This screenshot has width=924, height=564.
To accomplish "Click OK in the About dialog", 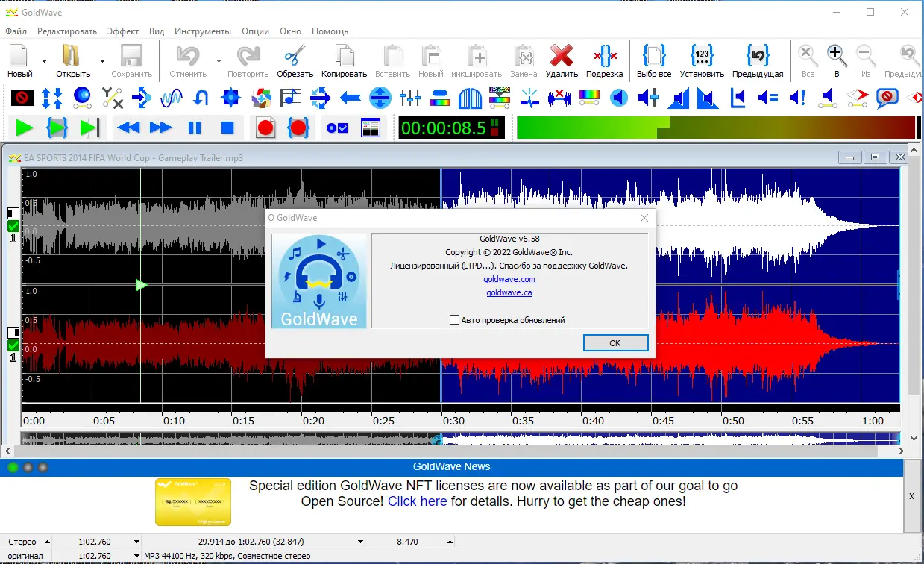I will point(615,343).
